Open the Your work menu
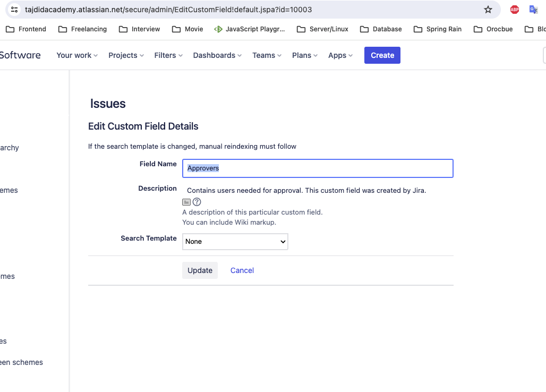The height and width of the screenshot is (392, 546). coord(77,55)
